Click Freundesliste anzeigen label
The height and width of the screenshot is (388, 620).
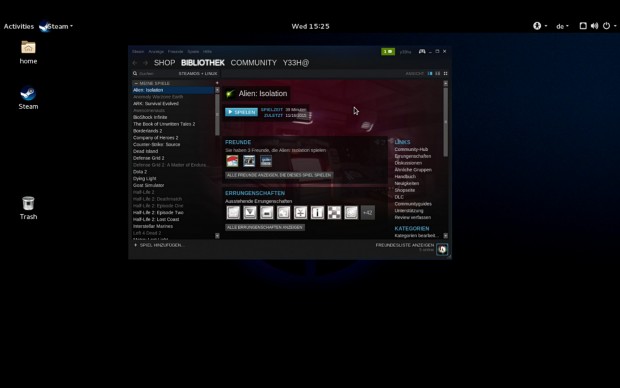pyautogui.click(x=405, y=245)
